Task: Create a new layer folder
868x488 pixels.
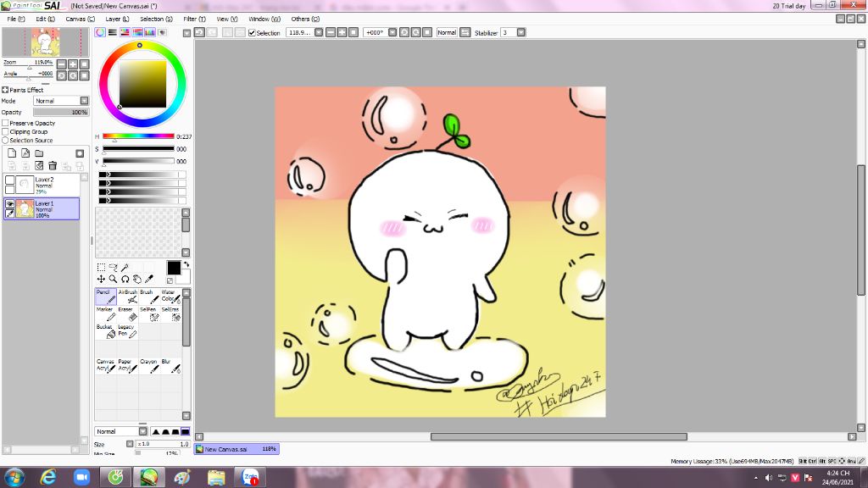Action: click(x=39, y=153)
